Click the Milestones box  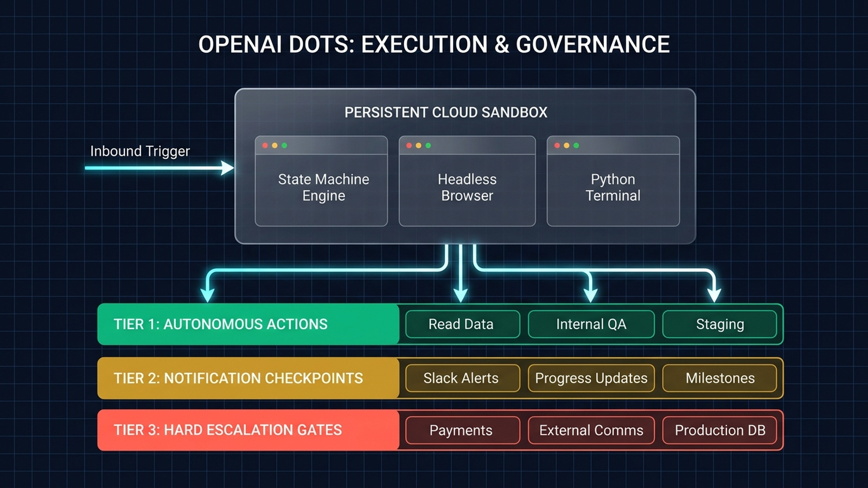(720, 378)
